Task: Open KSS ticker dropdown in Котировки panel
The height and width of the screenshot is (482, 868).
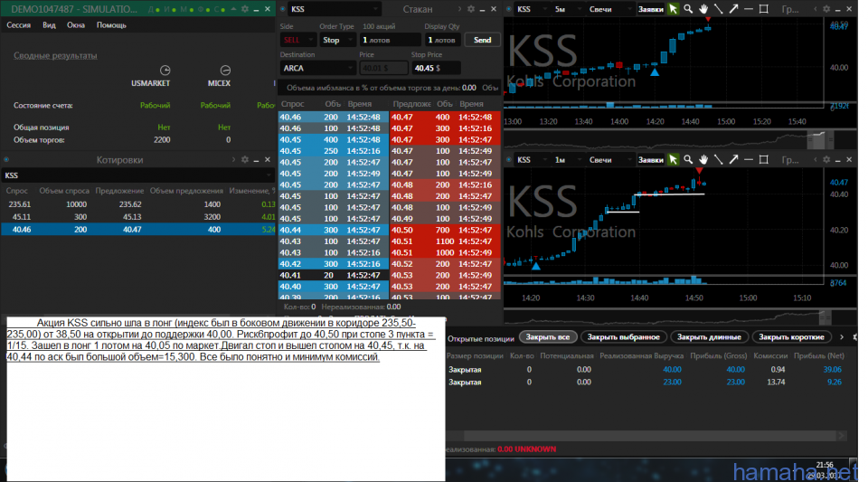Action: 137,175
